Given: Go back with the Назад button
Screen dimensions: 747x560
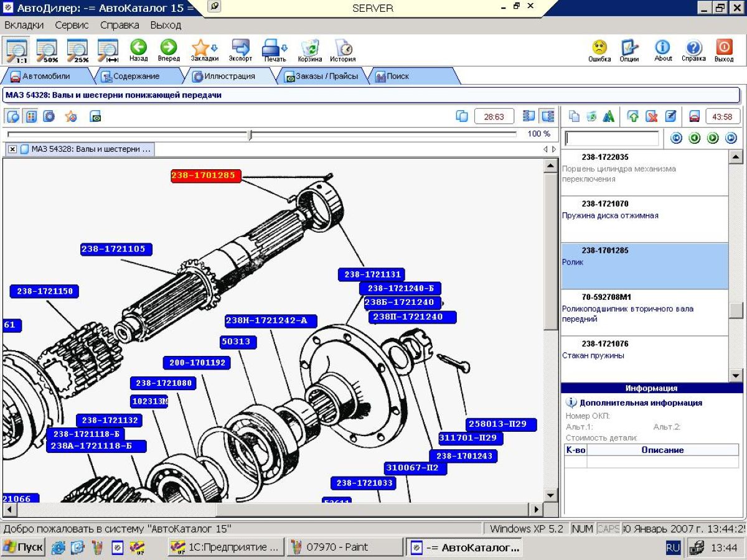Looking at the screenshot, I should (138, 50).
